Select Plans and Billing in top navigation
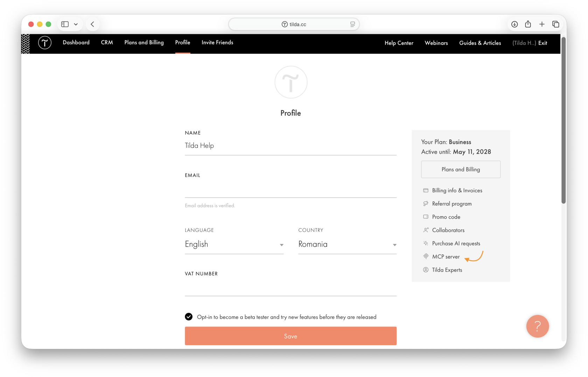Screen dimensions: 588x377 click(x=144, y=42)
